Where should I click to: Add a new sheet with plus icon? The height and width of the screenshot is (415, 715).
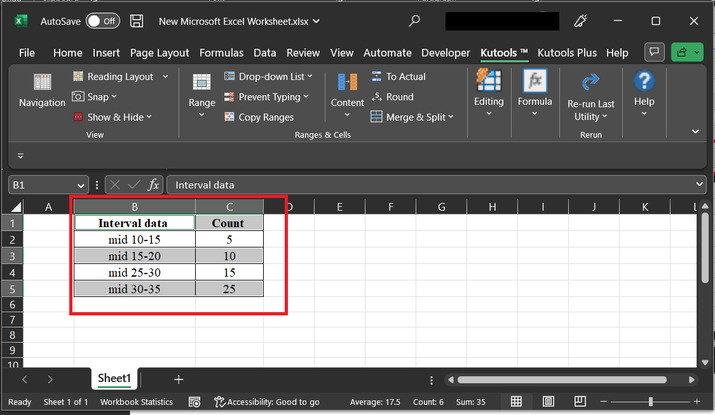[179, 379]
